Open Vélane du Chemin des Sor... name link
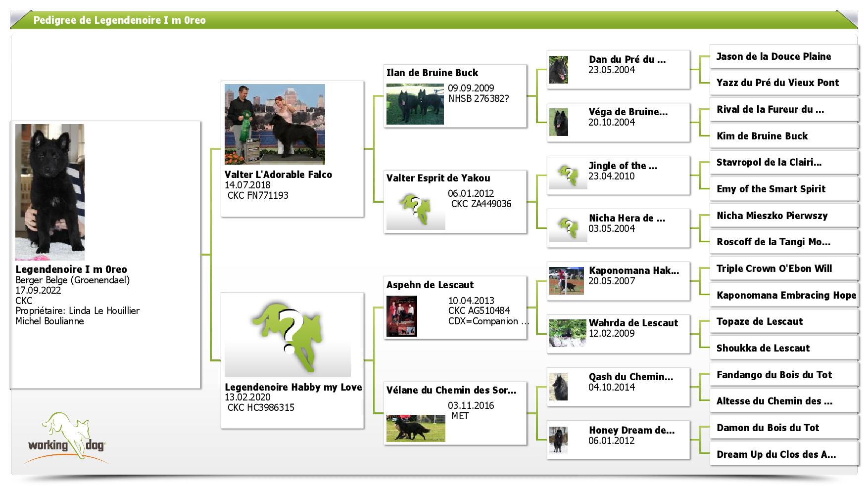Image resolution: width=868 pixels, height=486 pixels. (451, 390)
